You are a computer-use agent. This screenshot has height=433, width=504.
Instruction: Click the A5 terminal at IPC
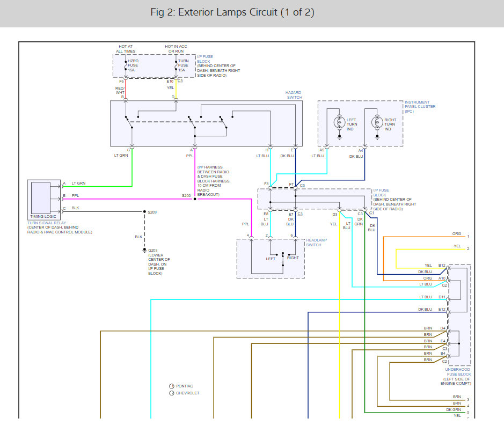point(322,150)
